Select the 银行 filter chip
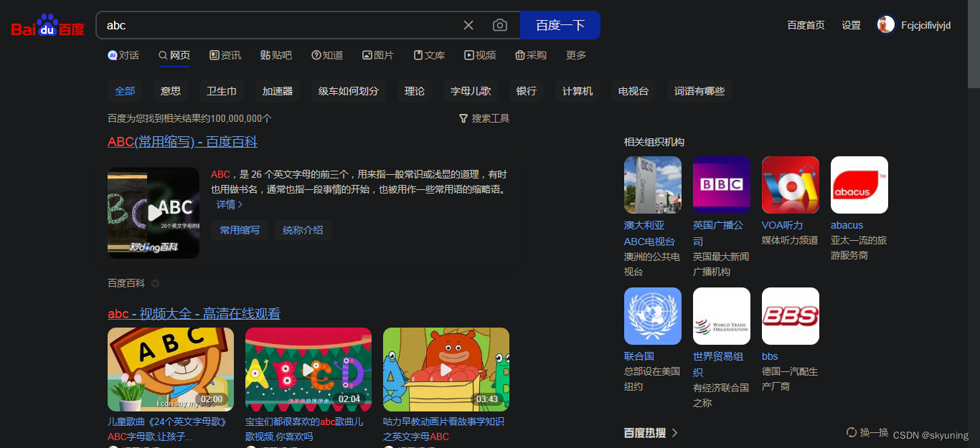The width and height of the screenshot is (980, 448). (x=527, y=91)
